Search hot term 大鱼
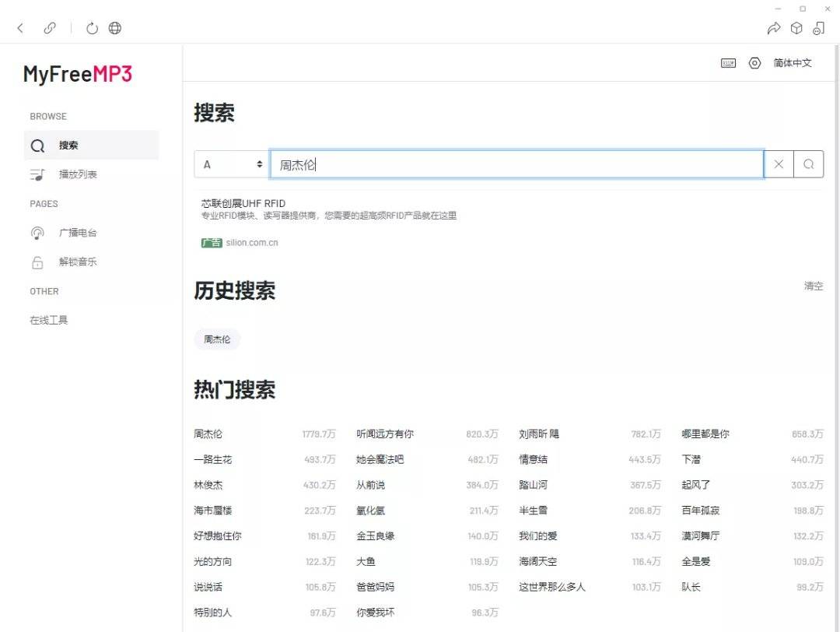 pyautogui.click(x=366, y=562)
